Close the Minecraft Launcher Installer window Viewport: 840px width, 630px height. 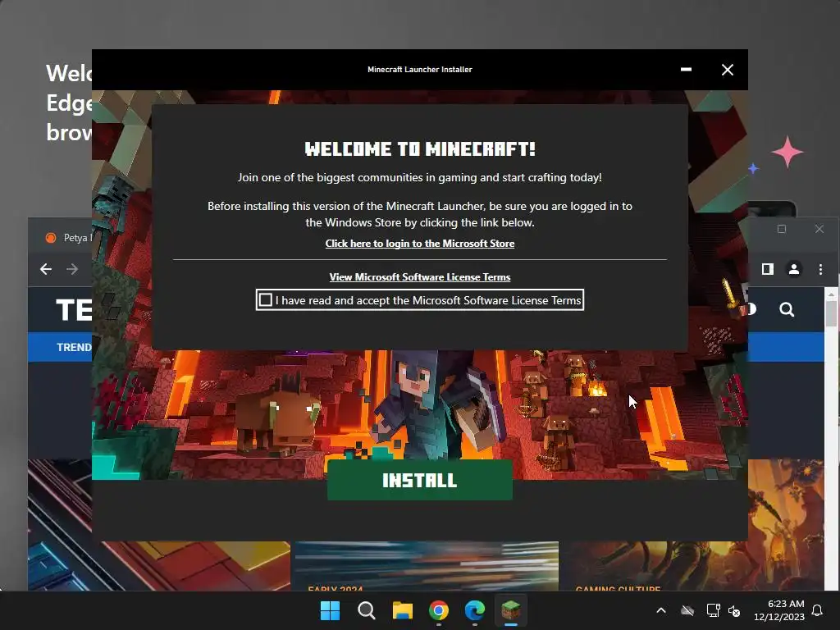coord(727,70)
